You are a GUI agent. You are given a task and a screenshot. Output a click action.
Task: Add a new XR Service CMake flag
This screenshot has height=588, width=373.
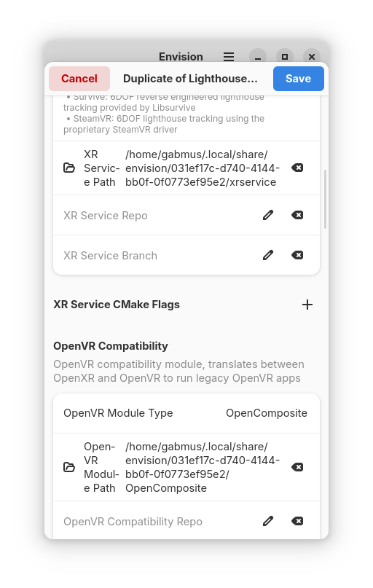(x=307, y=305)
